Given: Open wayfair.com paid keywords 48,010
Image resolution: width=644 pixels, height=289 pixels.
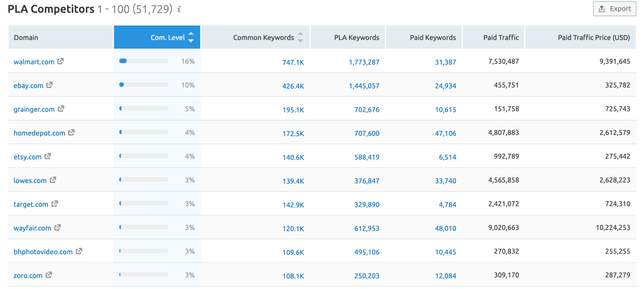Looking at the screenshot, I should point(446,228).
